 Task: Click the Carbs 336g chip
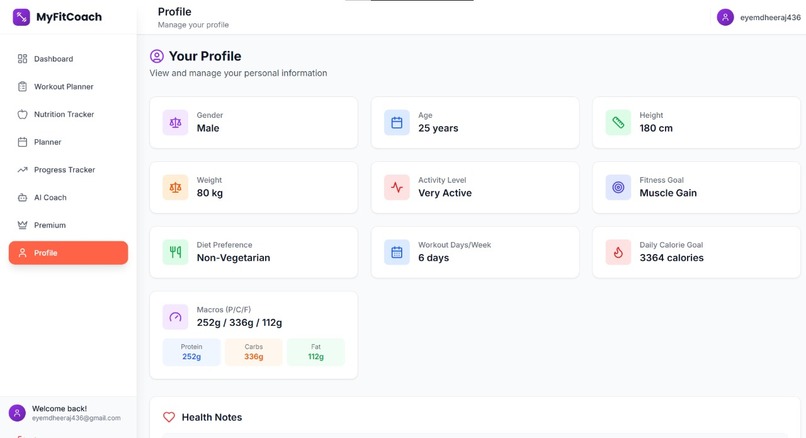point(253,352)
